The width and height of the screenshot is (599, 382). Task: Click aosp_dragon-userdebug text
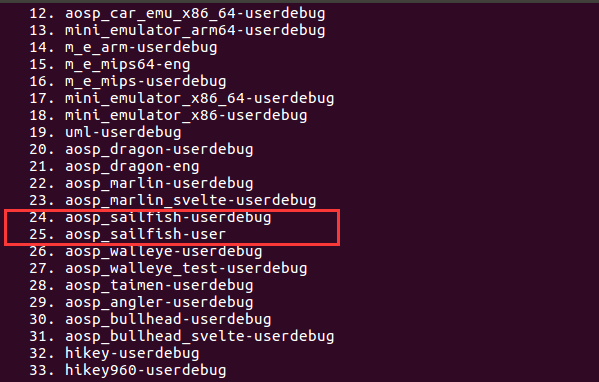[159, 149]
